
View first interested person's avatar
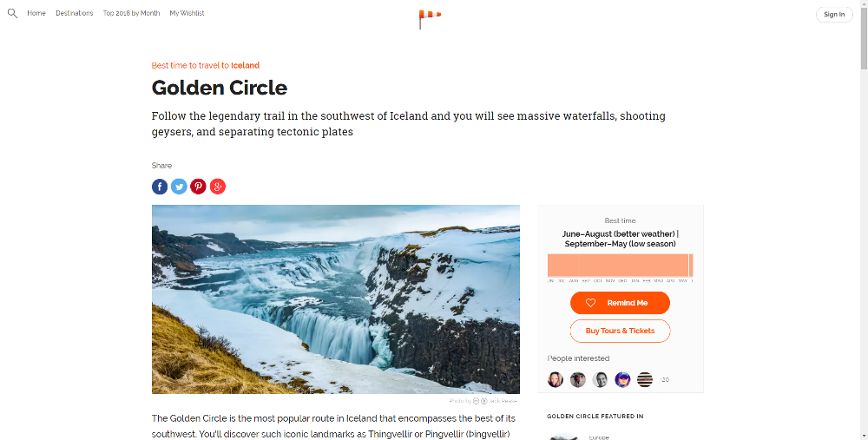556,379
